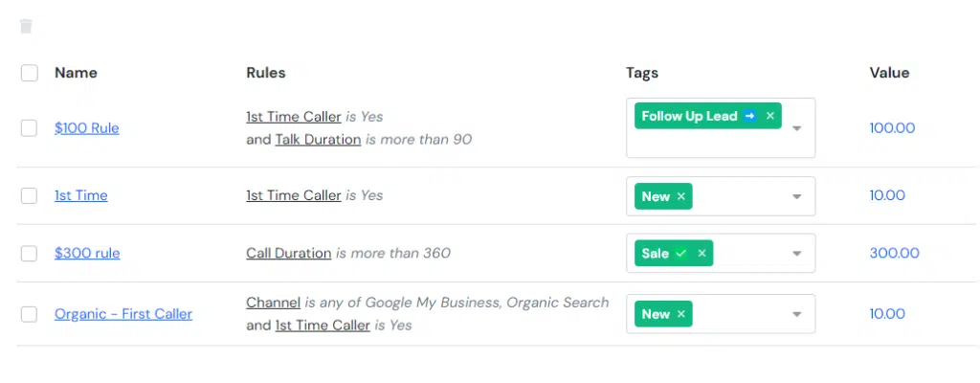This screenshot has height=383, width=980.
Task: Click the Talk Duration rule field
Action: [318, 140]
